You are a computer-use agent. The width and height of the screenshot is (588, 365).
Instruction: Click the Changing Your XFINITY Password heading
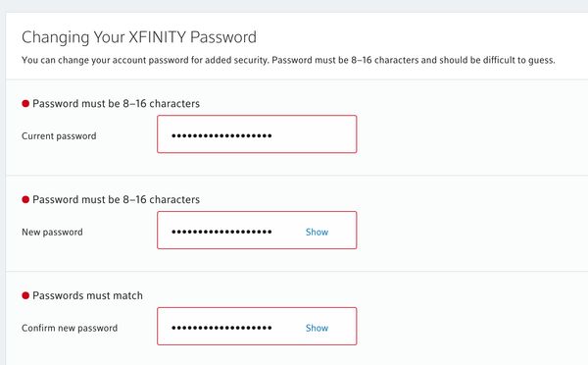[x=139, y=37]
